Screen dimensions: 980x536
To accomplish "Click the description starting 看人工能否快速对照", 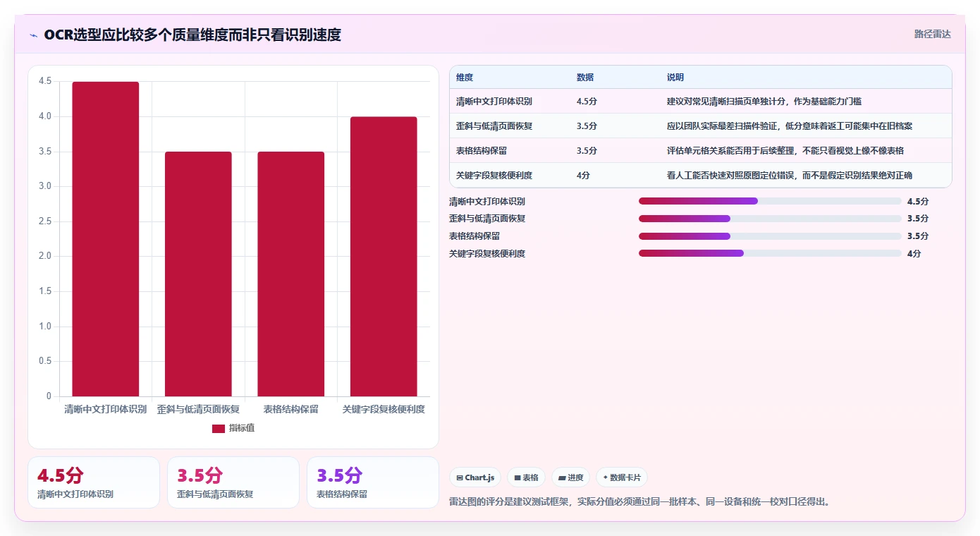I will click(x=790, y=176).
